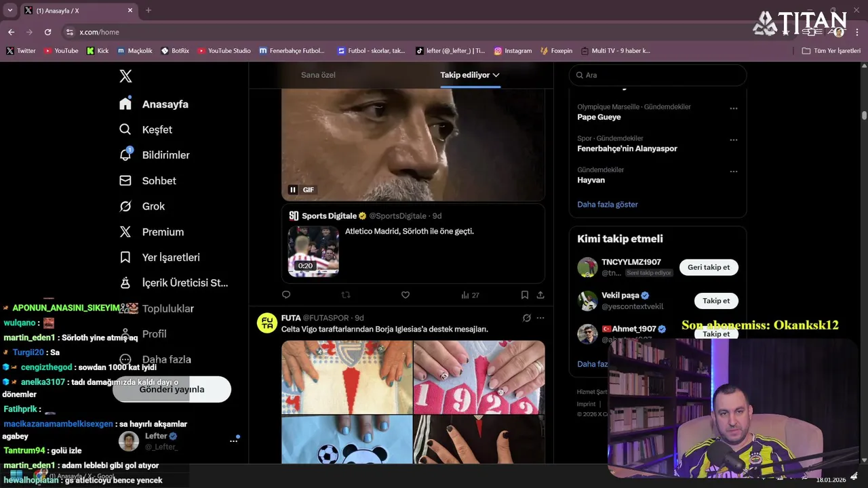Open Premium page in sidebar
Image resolution: width=868 pixels, height=488 pixels.
(x=151, y=232)
